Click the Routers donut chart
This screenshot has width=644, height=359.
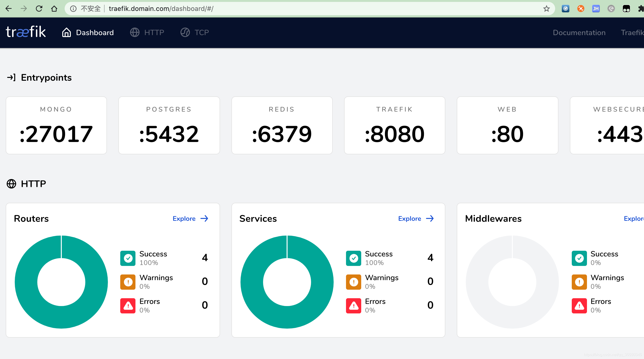pos(61,282)
